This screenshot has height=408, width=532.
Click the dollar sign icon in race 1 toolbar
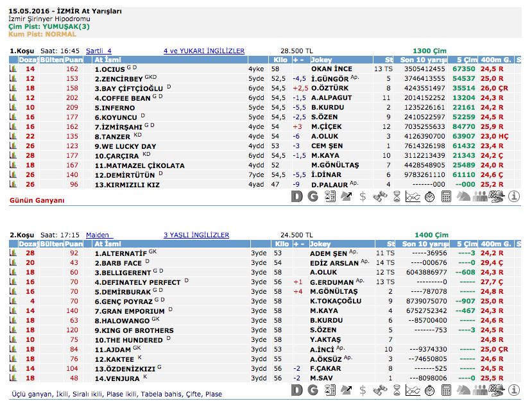pyautogui.click(x=363, y=196)
